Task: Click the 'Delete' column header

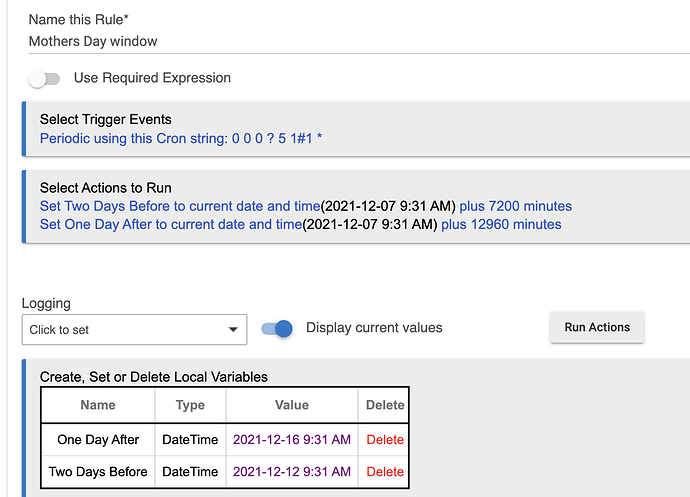Action: (x=385, y=405)
